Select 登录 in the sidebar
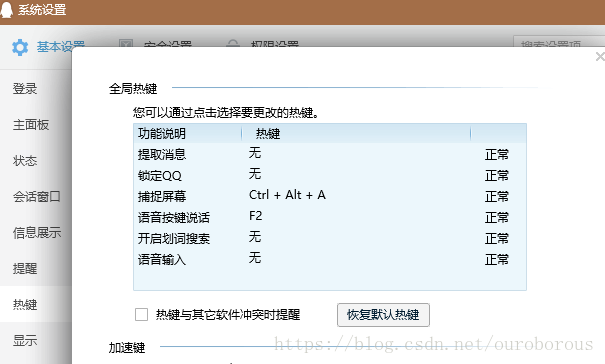 coord(25,89)
